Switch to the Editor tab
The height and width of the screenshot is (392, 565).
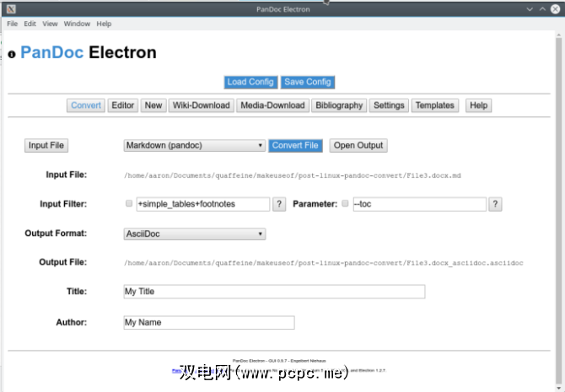(x=123, y=105)
